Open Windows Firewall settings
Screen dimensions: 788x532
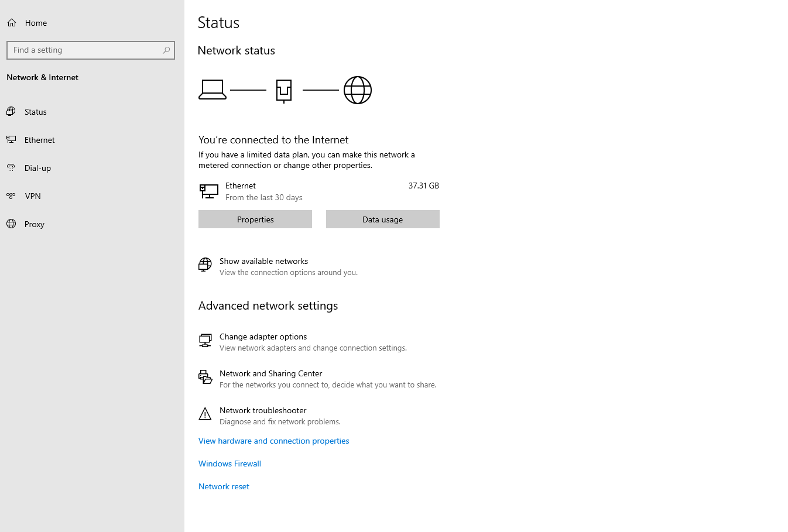click(x=229, y=463)
